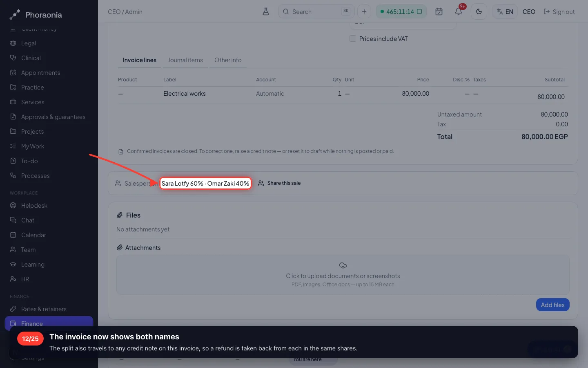588x368 pixels.
Task: Switch to Other info tab
Action: 228,60
